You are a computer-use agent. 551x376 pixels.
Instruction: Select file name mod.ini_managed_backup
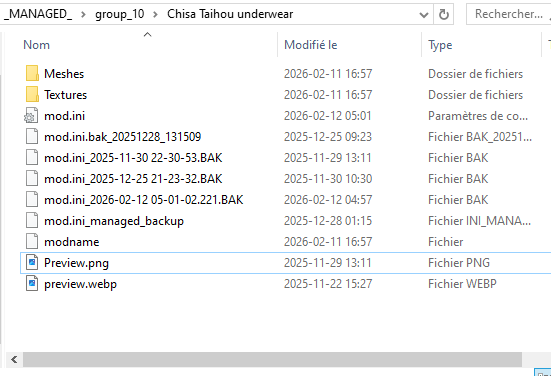coord(114,221)
